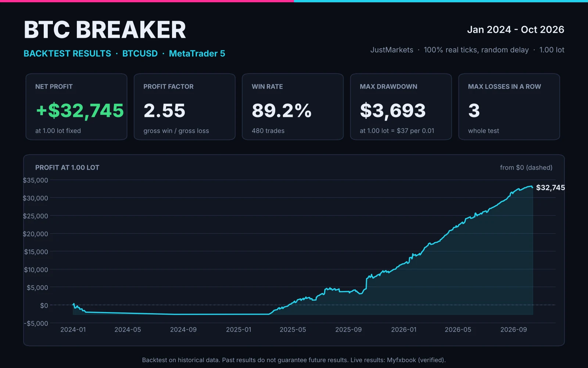Click the BTCUSD symbol text
588x368 pixels.
(x=140, y=53)
